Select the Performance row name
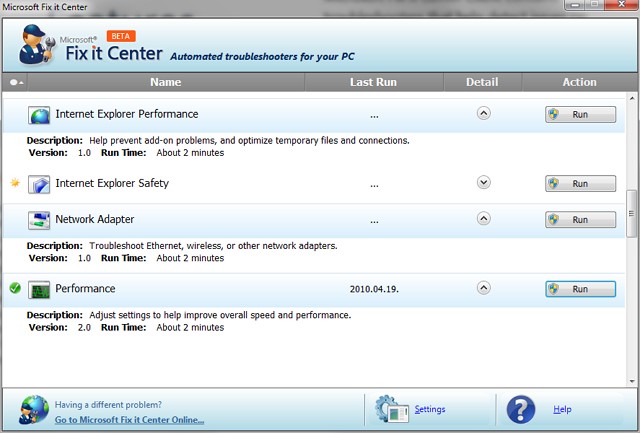This screenshot has height=433, width=640. 85,289
